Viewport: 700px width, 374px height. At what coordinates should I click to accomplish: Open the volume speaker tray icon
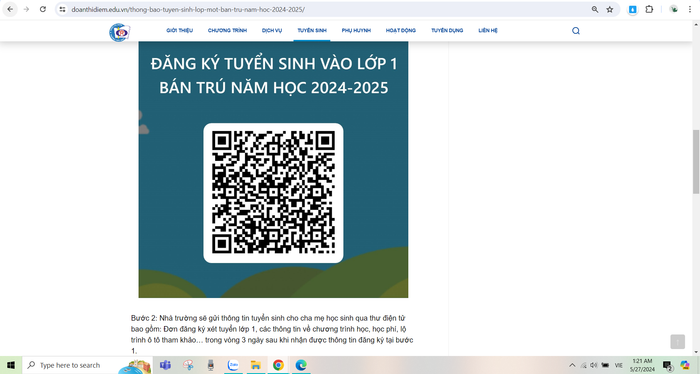pyautogui.click(x=594, y=365)
